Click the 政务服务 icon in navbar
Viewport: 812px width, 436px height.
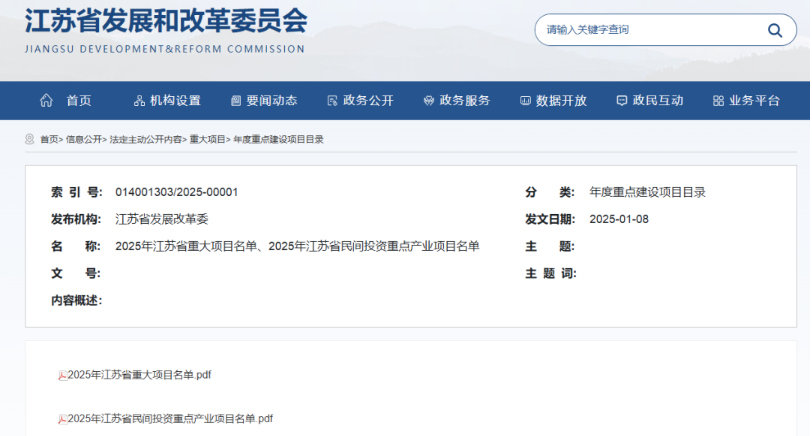point(429,100)
